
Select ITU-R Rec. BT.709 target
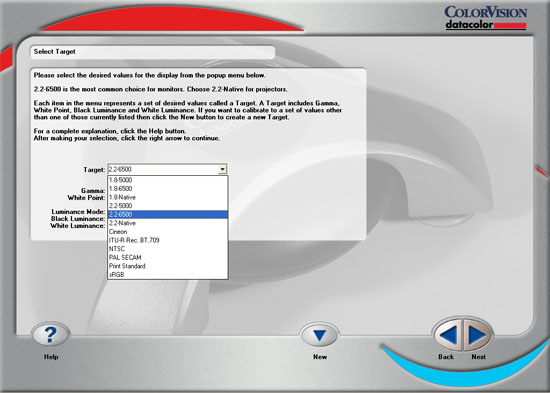point(168,240)
